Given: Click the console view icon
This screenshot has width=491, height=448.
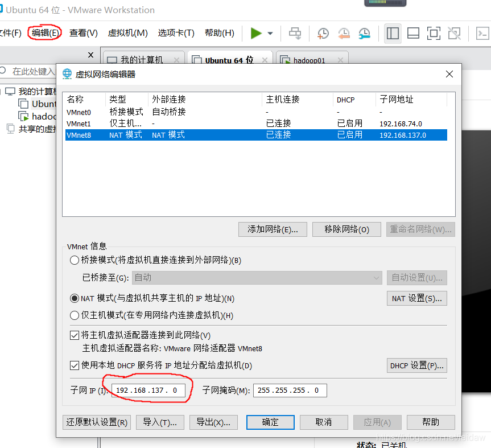Looking at the screenshot, I should 482,33.
